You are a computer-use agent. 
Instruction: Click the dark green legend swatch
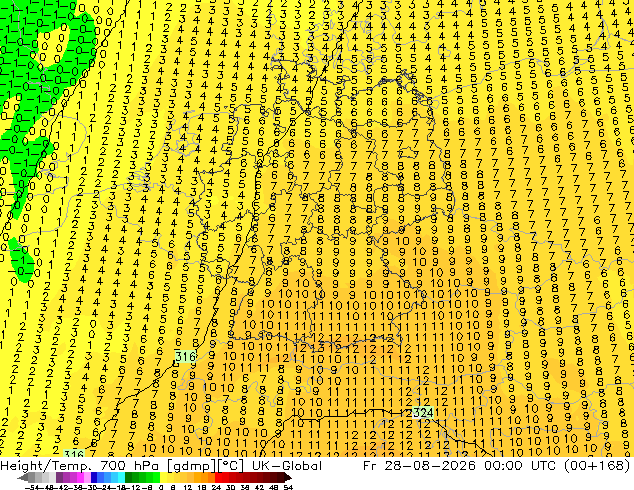[x=128, y=478]
